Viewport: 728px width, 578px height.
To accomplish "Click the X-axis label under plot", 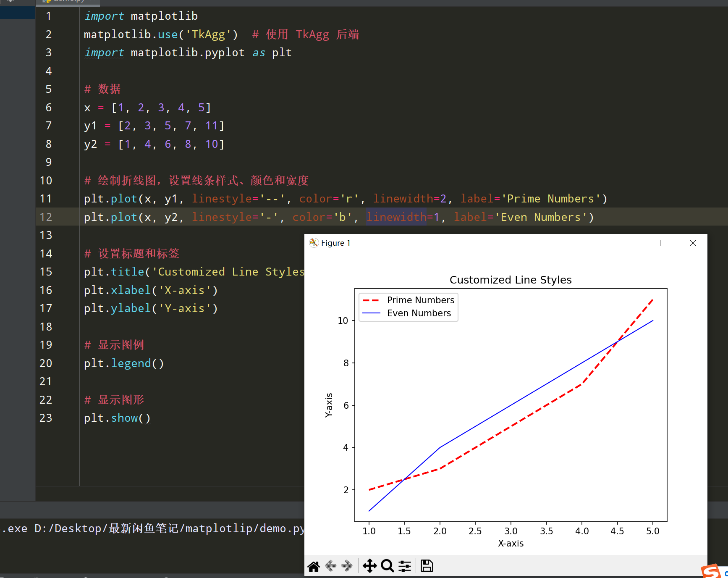I will tap(511, 544).
